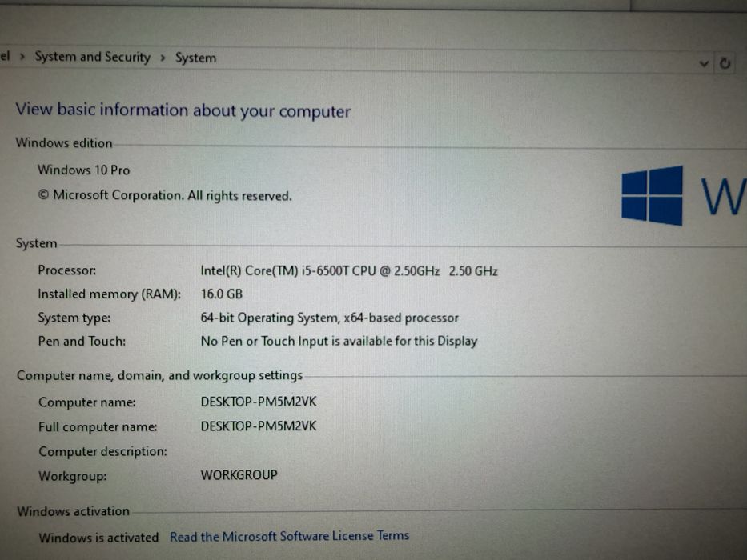Click the WORKGROUP value
The image size is (747, 560).
click(239, 474)
